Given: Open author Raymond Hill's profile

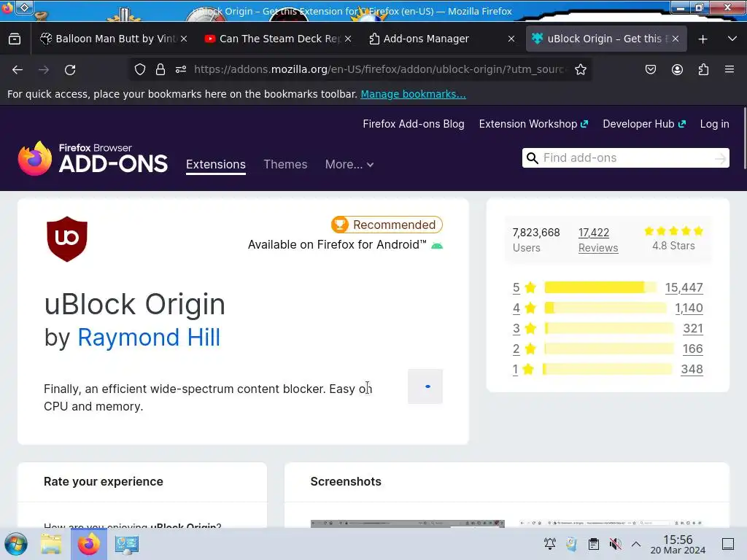Looking at the screenshot, I should [x=149, y=338].
